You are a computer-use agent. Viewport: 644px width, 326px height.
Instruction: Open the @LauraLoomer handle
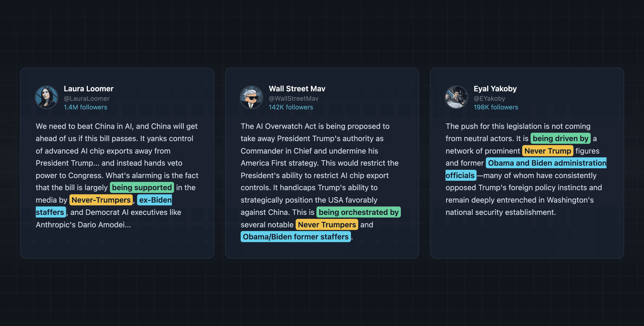click(86, 98)
